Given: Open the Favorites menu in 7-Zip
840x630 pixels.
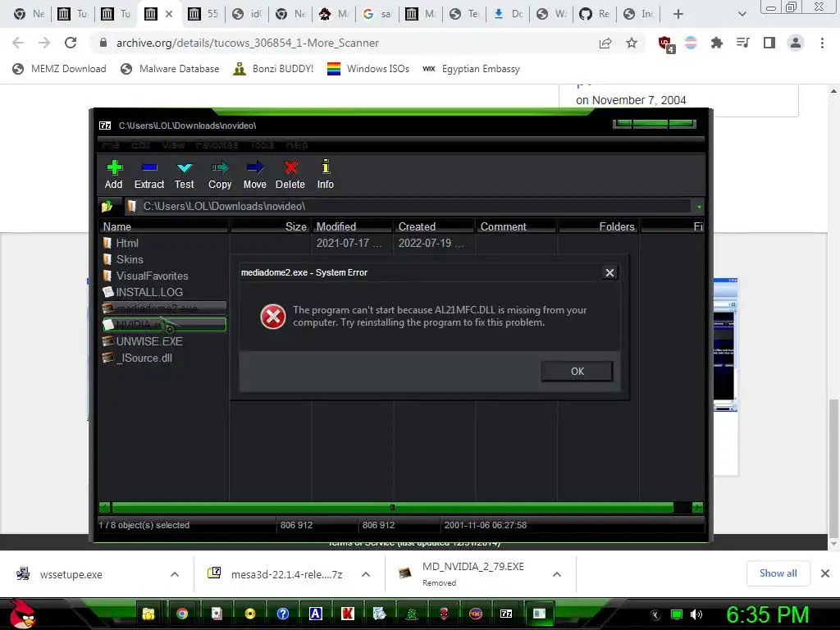Looking at the screenshot, I should pyautogui.click(x=217, y=144).
